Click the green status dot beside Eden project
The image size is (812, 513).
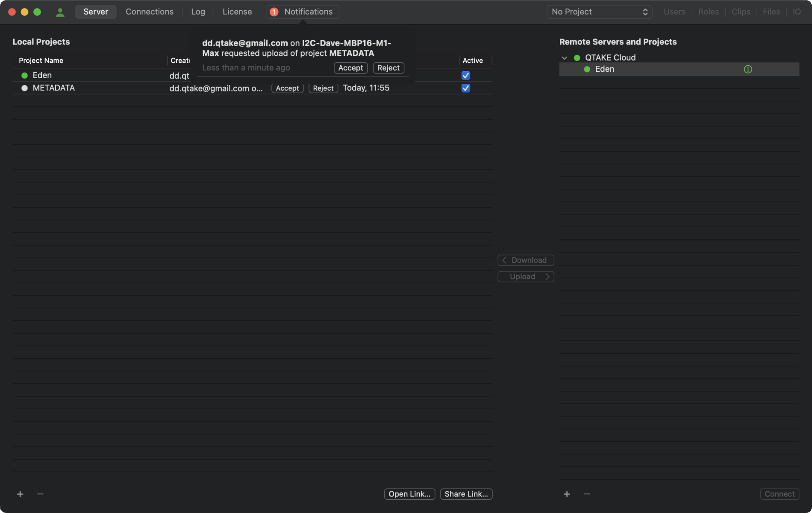24,75
